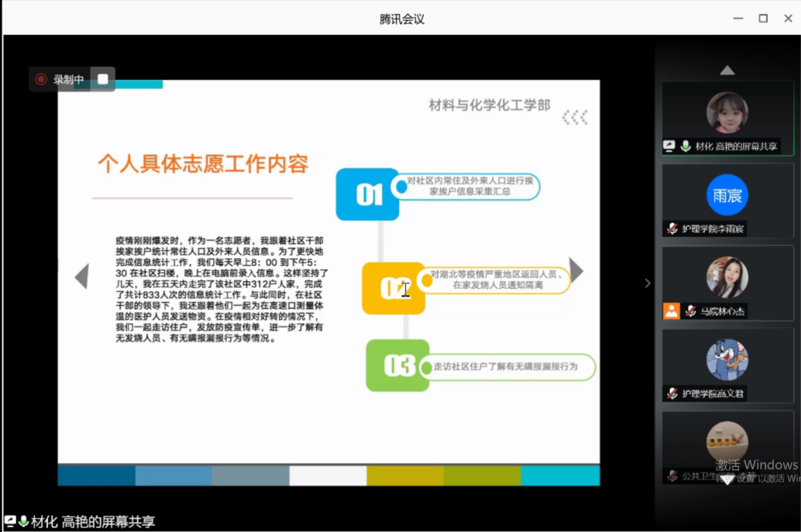The height and width of the screenshot is (532, 801).
Task: Go to previous slide with left triangle
Action: (82, 276)
